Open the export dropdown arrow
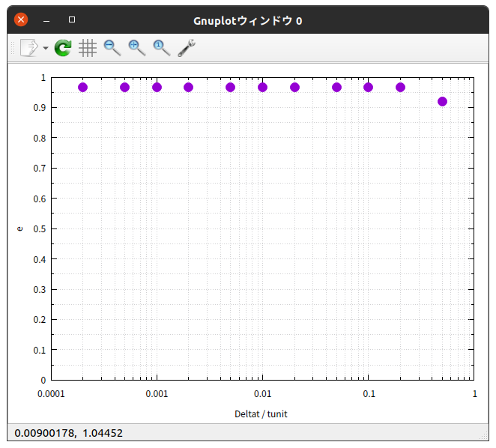The height and width of the screenshot is (448, 496). click(46, 48)
